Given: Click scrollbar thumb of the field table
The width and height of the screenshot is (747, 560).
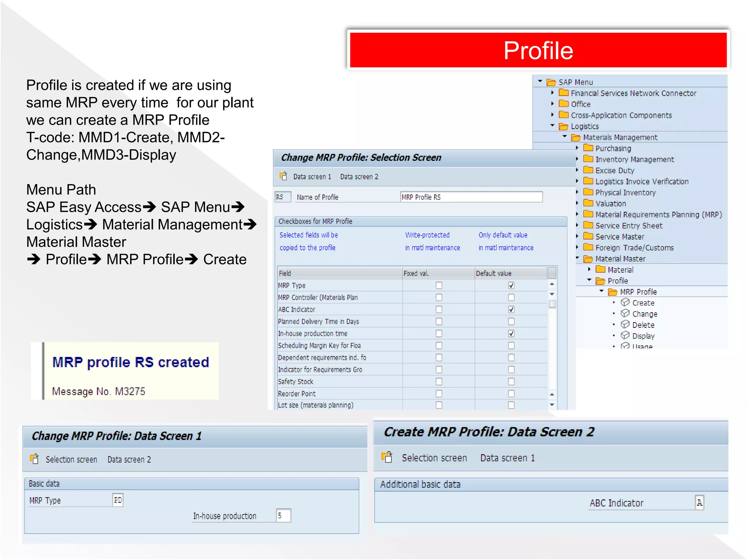Looking at the screenshot, I should pos(552,304).
